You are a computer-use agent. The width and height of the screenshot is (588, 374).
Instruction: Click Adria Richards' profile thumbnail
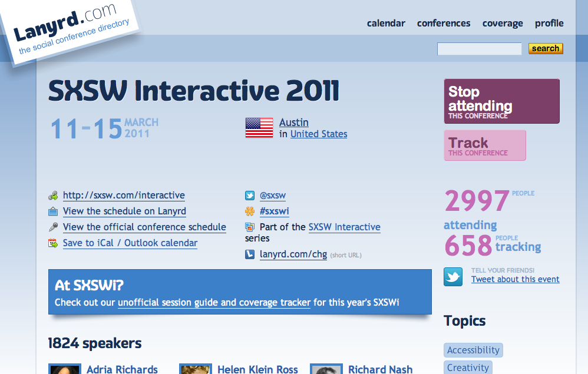[65, 369]
